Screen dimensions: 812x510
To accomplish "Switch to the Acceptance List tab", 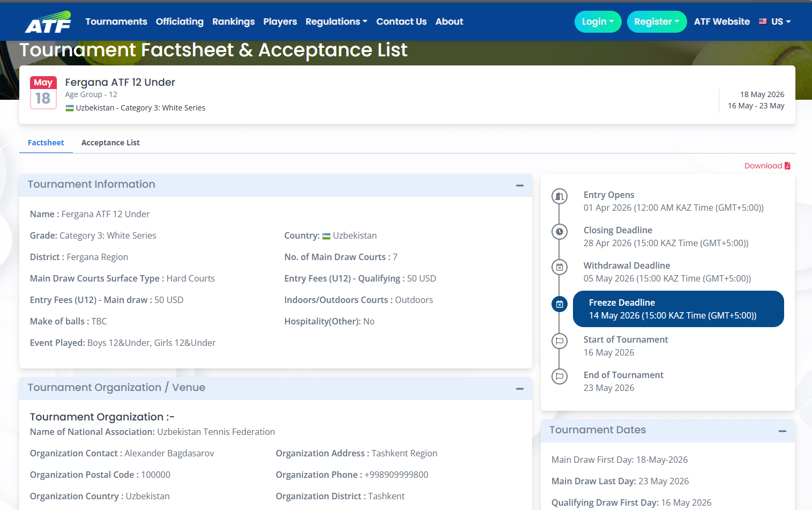I will click(110, 143).
